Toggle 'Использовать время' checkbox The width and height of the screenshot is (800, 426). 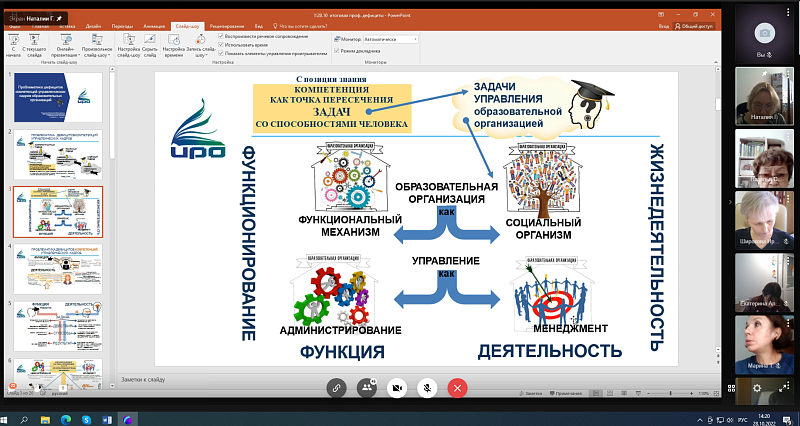tap(222, 46)
